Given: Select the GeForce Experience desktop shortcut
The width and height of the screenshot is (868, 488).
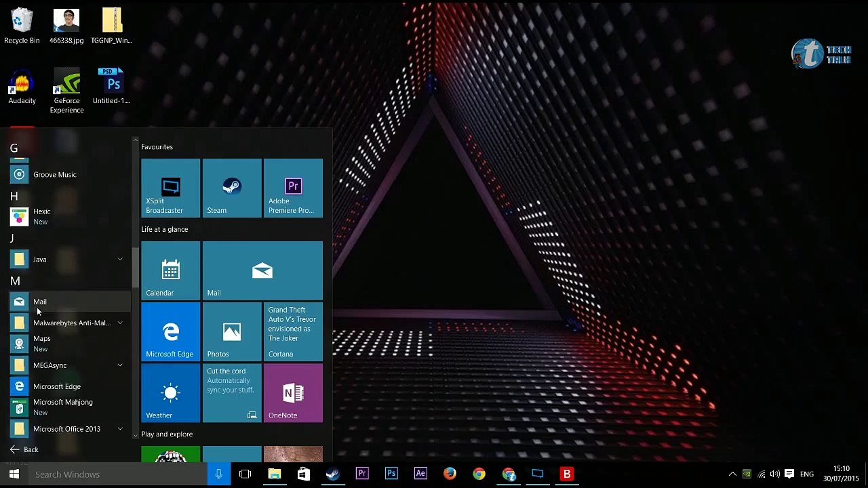Looking at the screenshot, I should click(x=66, y=90).
